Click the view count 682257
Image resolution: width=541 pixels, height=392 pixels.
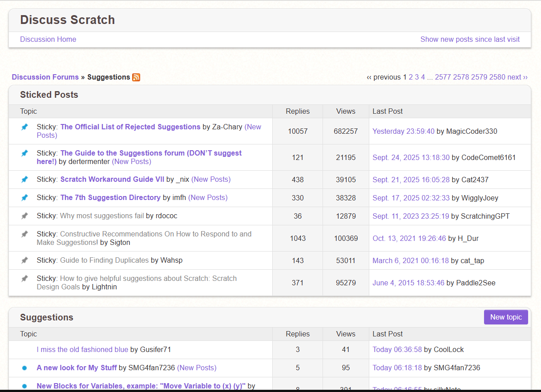point(346,131)
